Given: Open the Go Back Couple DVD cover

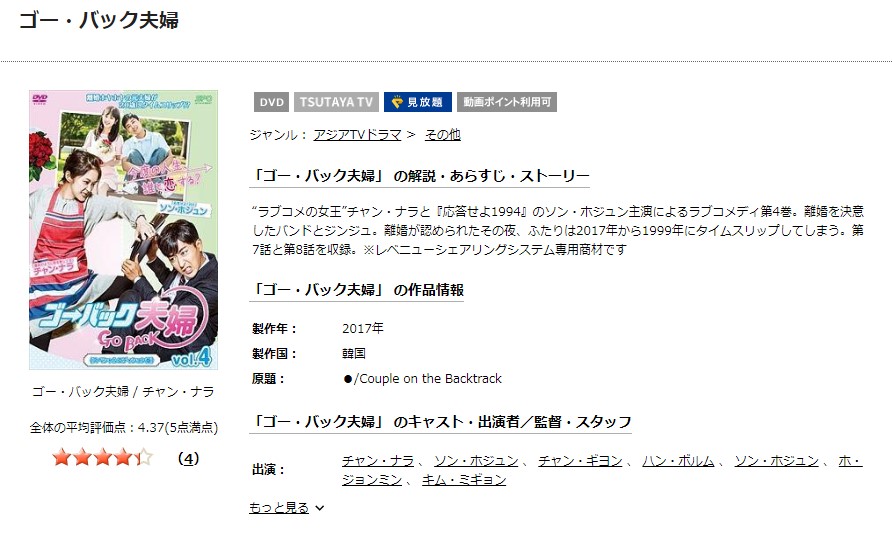Looking at the screenshot, I should [x=123, y=230].
